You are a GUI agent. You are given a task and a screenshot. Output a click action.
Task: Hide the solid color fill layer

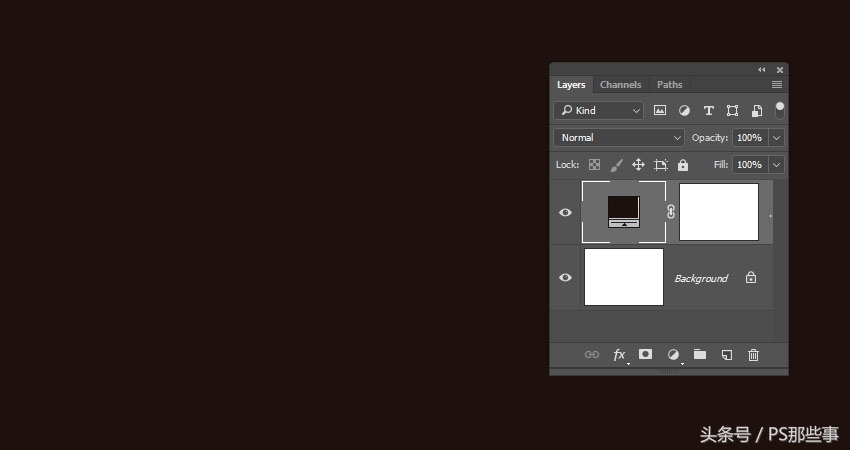point(565,213)
